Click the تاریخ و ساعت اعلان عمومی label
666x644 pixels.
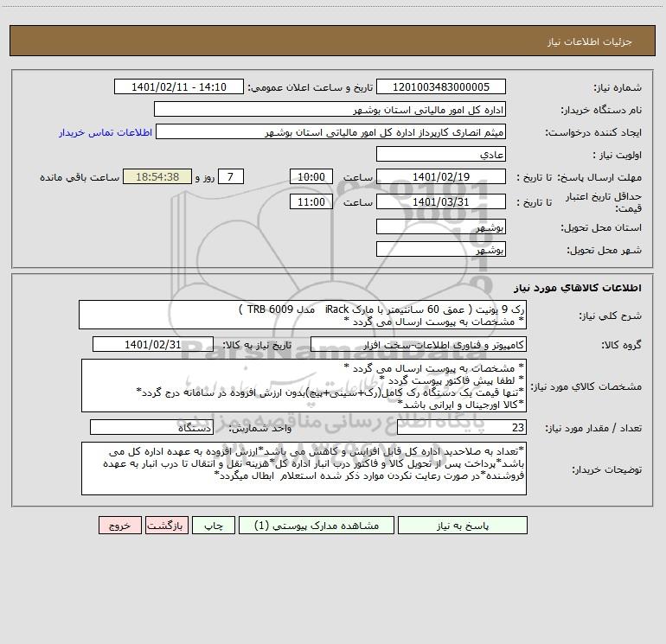[311, 87]
